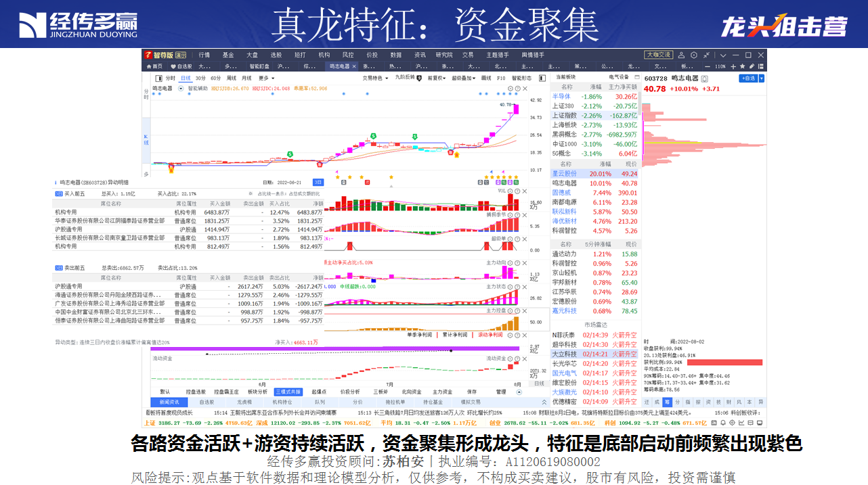The image size is (868, 485).
Task: Open help for the 流动资金 indicator
Action: point(517,358)
